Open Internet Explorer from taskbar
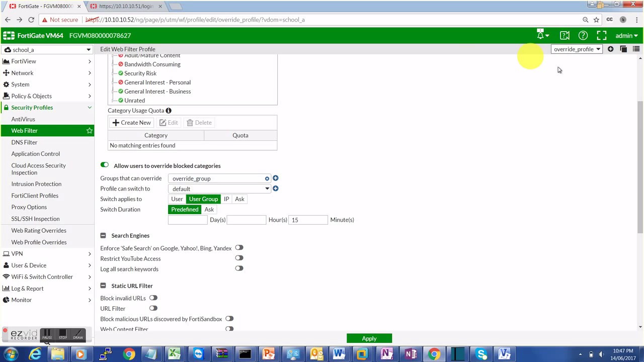 (x=35, y=354)
